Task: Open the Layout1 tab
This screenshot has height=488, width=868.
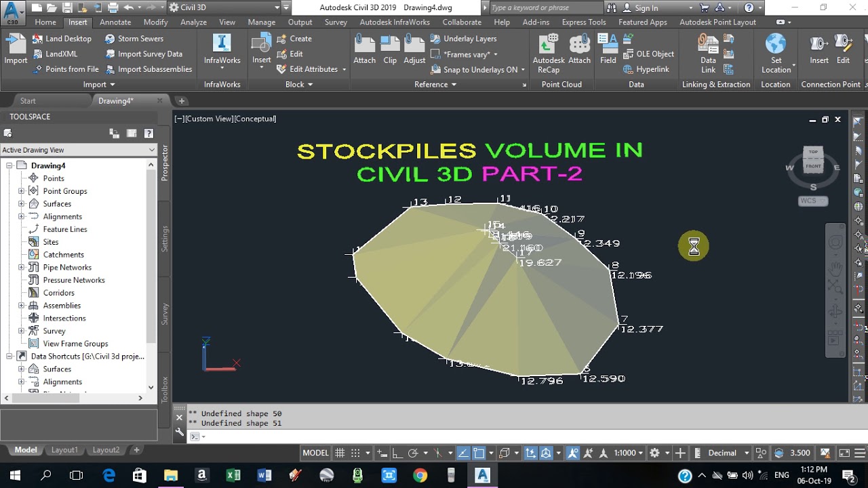Action: tap(65, 450)
